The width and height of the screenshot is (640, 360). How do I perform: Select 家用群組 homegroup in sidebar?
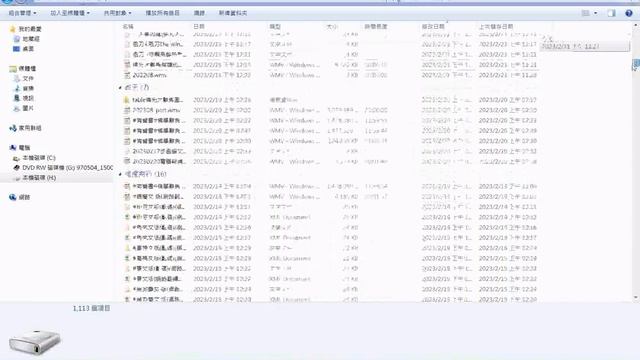(30, 128)
